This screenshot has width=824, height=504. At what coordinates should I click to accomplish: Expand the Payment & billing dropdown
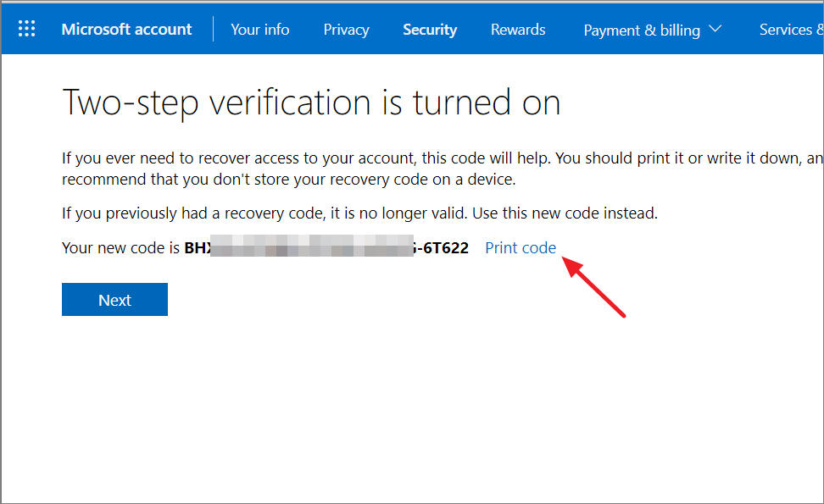point(652,30)
